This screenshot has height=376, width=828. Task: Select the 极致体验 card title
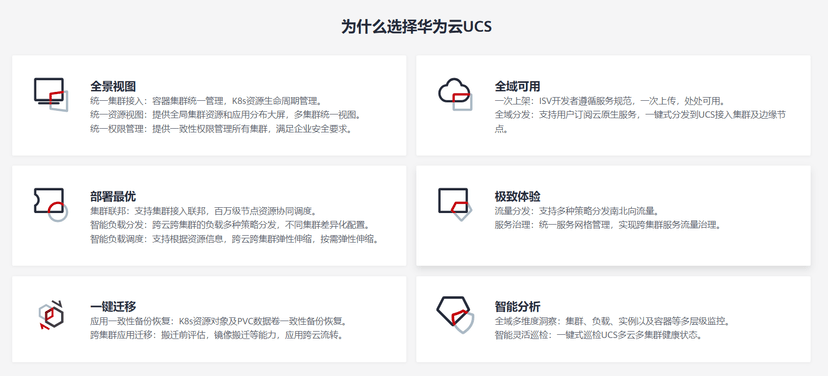(x=517, y=196)
